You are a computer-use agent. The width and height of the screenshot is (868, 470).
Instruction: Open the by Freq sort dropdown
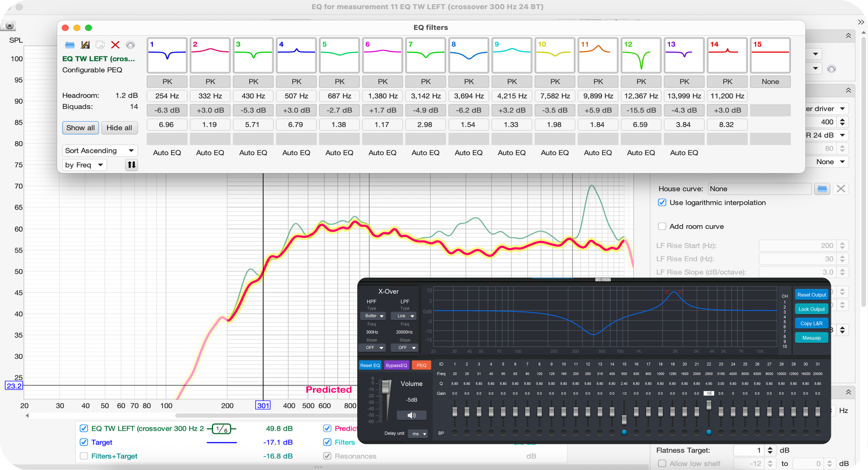pyautogui.click(x=84, y=165)
